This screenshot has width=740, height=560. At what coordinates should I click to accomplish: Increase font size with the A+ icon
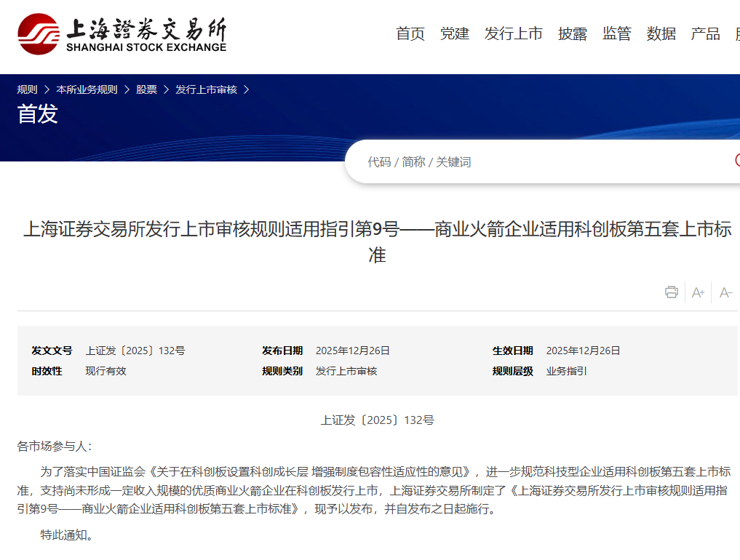[x=698, y=292]
